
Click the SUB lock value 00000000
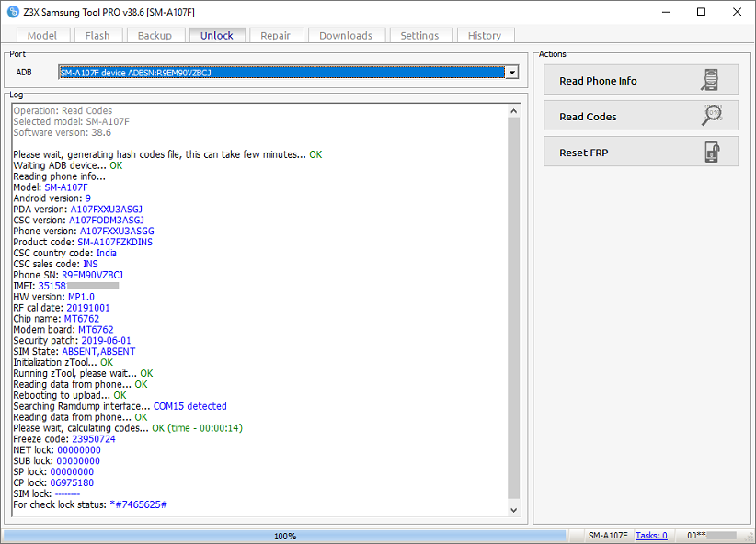[78, 460]
